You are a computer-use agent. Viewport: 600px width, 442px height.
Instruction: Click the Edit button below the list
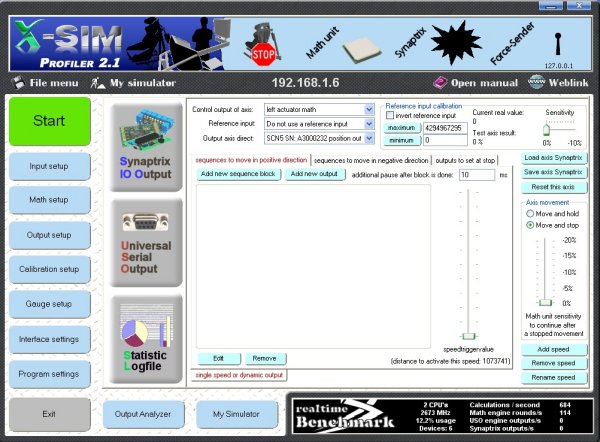(x=218, y=359)
